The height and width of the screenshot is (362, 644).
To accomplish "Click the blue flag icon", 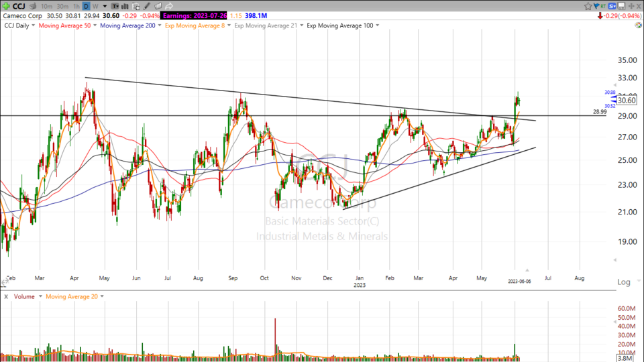I will [596, 6].
